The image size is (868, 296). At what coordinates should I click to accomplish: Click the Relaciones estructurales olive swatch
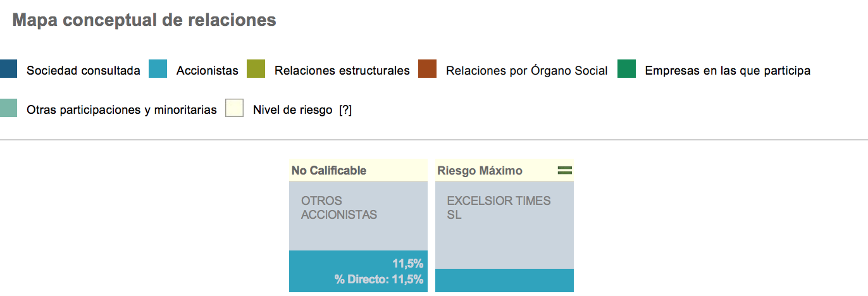pyautogui.click(x=256, y=70)
